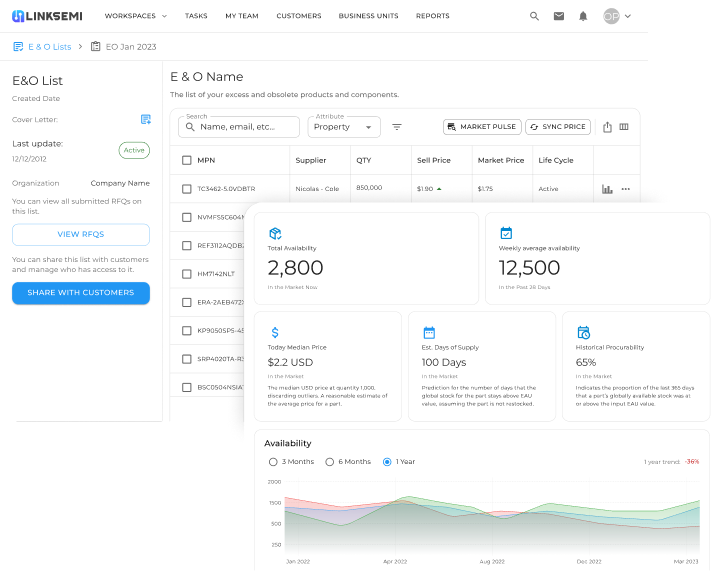Open the notifications bell
The image size is (720, 573).
tap(584, 16)
